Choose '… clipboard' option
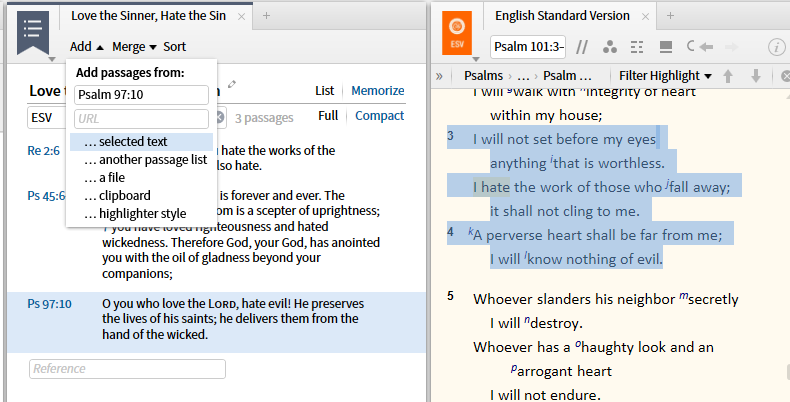Image resolution: width=790 pixels, height=402 pixels. [x=141, y=195]
